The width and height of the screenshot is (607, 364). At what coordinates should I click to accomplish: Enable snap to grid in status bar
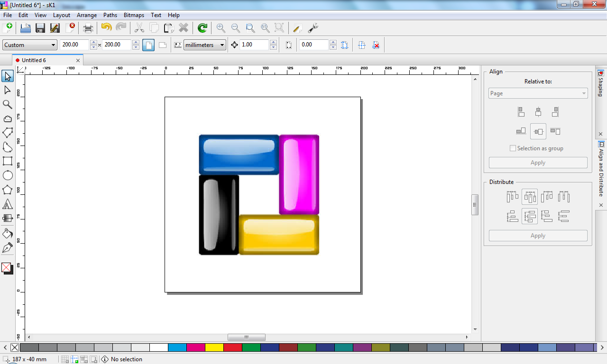tap(65, 359)
